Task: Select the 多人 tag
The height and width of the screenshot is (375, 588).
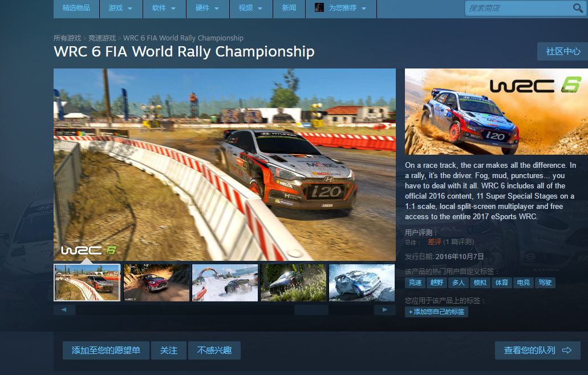Action: click(x=458, y=283)
